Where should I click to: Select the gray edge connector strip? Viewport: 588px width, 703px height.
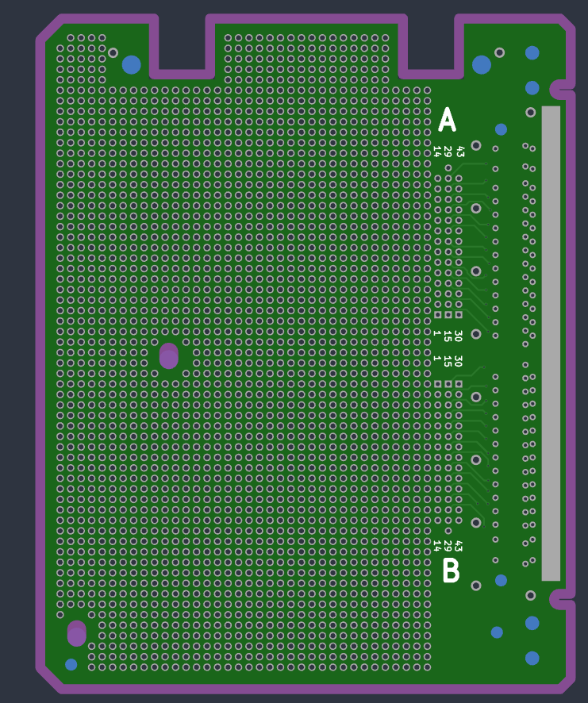[551, 343]
